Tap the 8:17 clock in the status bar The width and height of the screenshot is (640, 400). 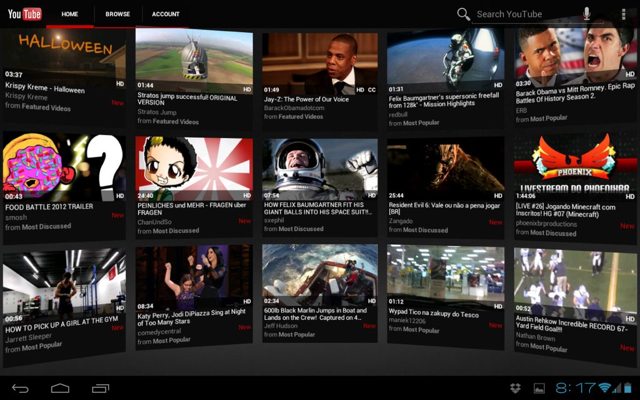coord(576,388)
